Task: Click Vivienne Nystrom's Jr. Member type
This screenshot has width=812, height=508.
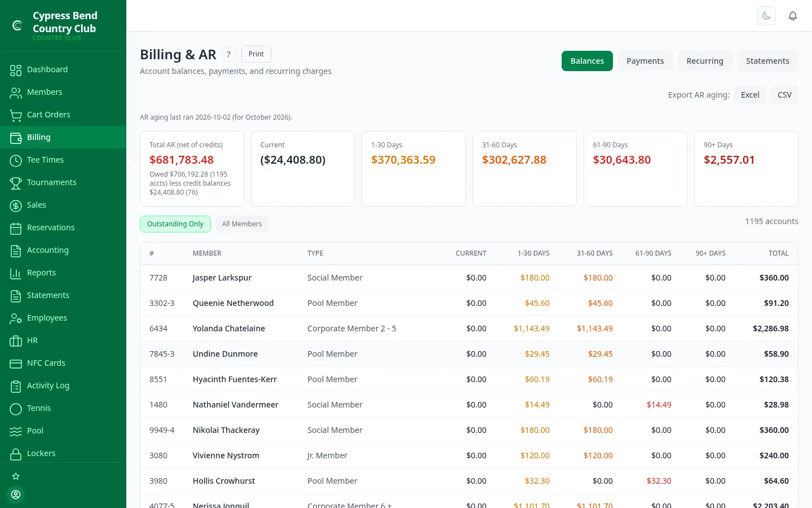Action: coord(327,456)
